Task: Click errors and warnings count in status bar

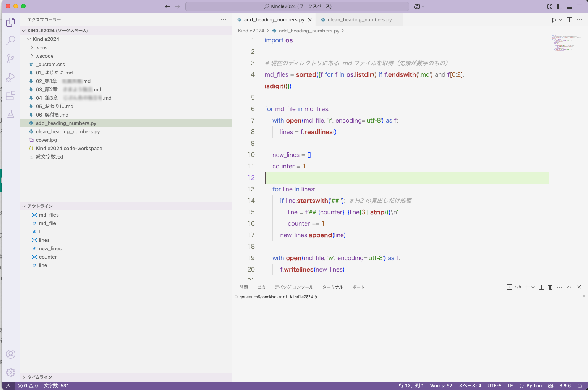Action: (28, 386)
